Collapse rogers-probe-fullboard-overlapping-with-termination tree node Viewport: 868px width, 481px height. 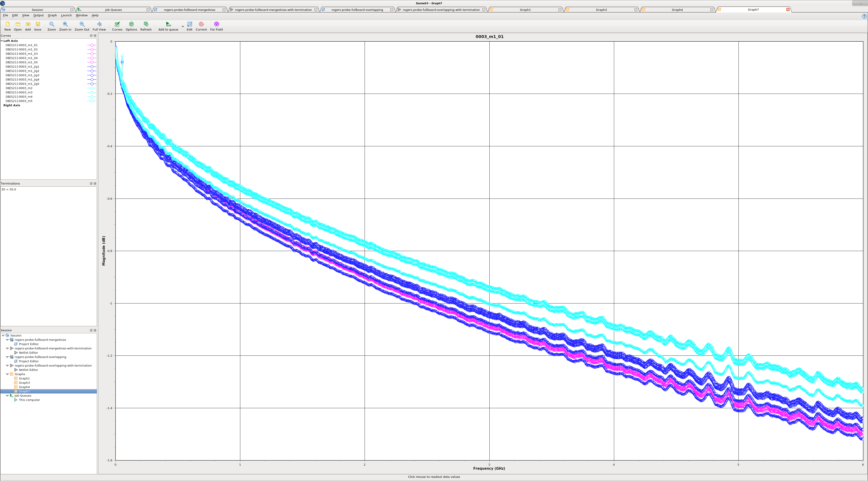click(x=7, y=366)
